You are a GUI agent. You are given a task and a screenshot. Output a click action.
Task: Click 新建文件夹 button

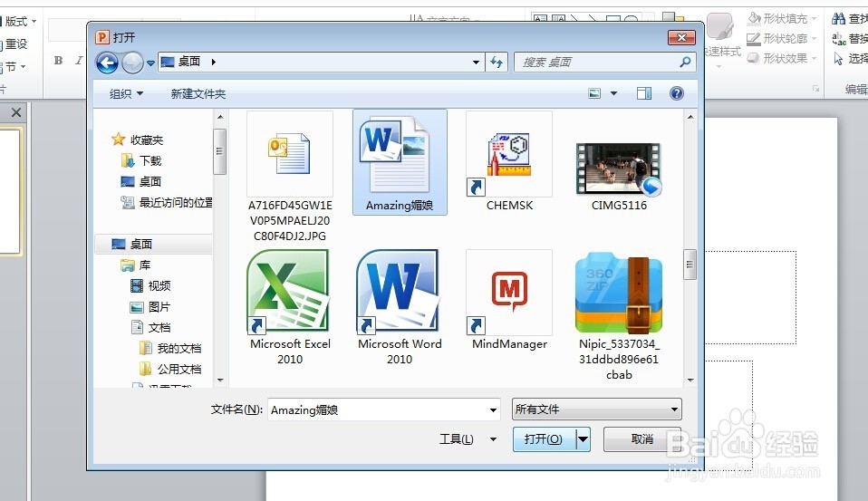click(x=198, y=93)
